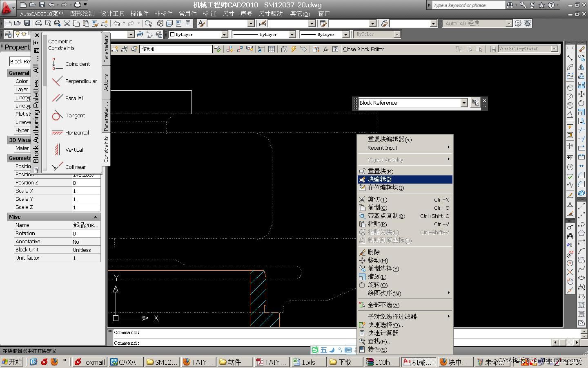Click the Workspace Settings gear icon
588x368 pixels.
click(518, 23)
